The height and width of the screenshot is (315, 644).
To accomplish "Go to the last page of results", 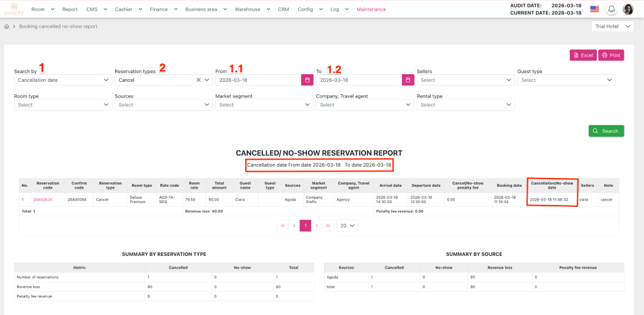I will 328,225.
